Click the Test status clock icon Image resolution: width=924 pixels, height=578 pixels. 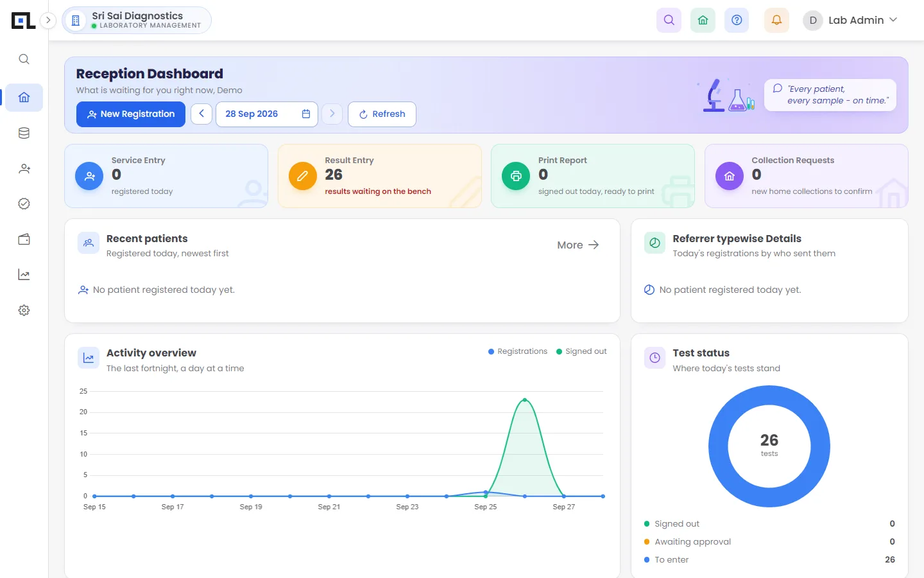(x=654, y=358)
